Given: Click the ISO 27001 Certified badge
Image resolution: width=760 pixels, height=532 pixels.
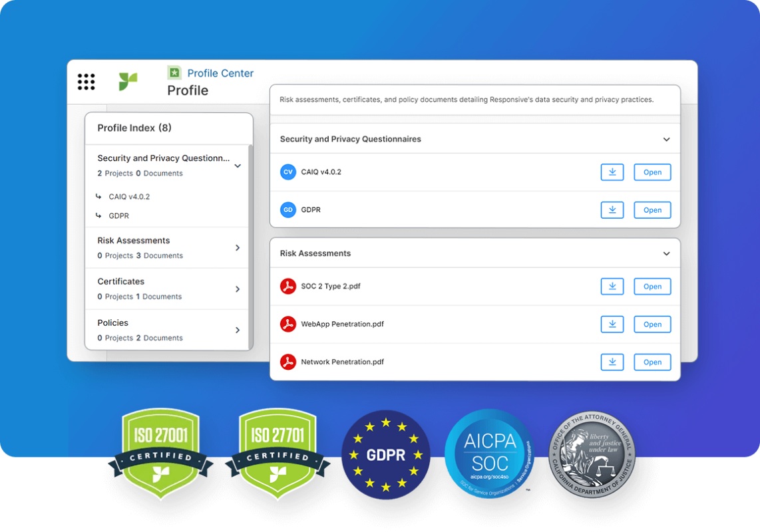Looking at the screenshot, I should point(160,453).
